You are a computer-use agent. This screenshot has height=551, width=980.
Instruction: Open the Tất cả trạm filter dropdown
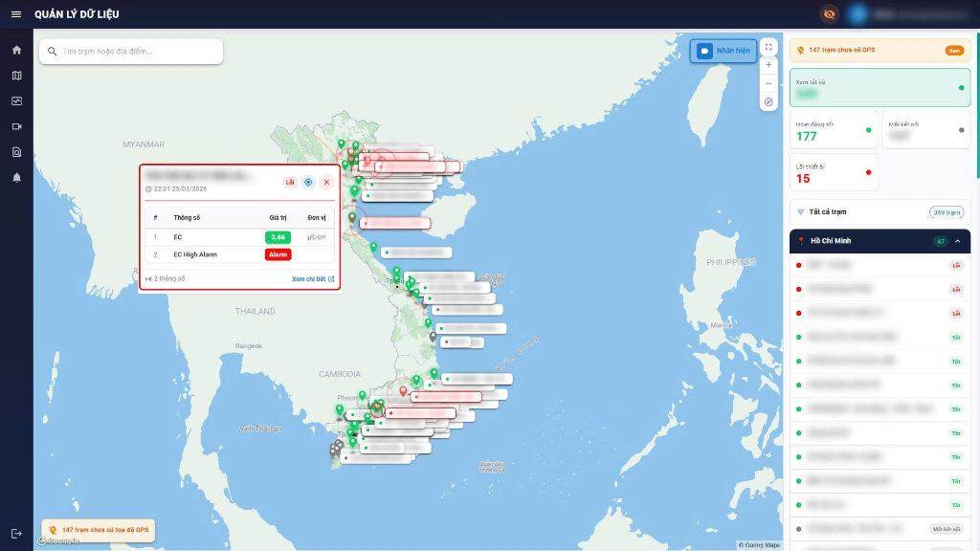[830, 212]
